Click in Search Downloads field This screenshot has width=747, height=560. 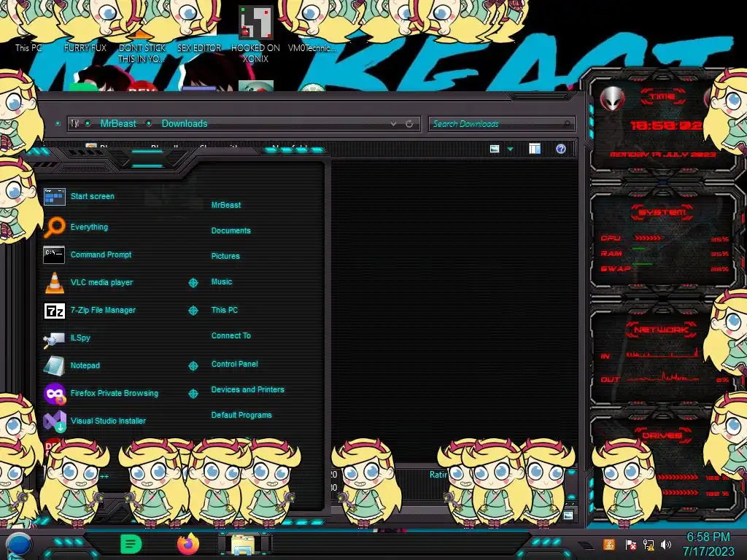click(x=501, y=124)
